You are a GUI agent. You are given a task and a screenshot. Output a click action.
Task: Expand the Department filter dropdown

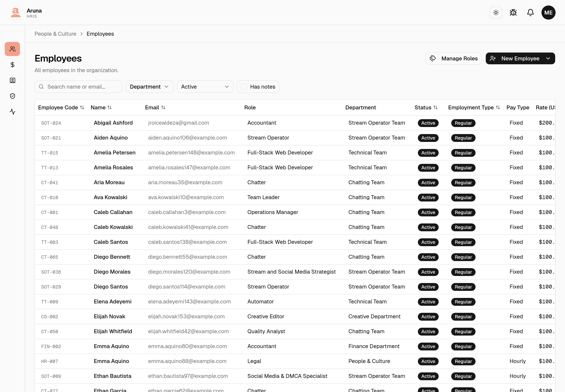pyautogui.click(x=149, y=87)
